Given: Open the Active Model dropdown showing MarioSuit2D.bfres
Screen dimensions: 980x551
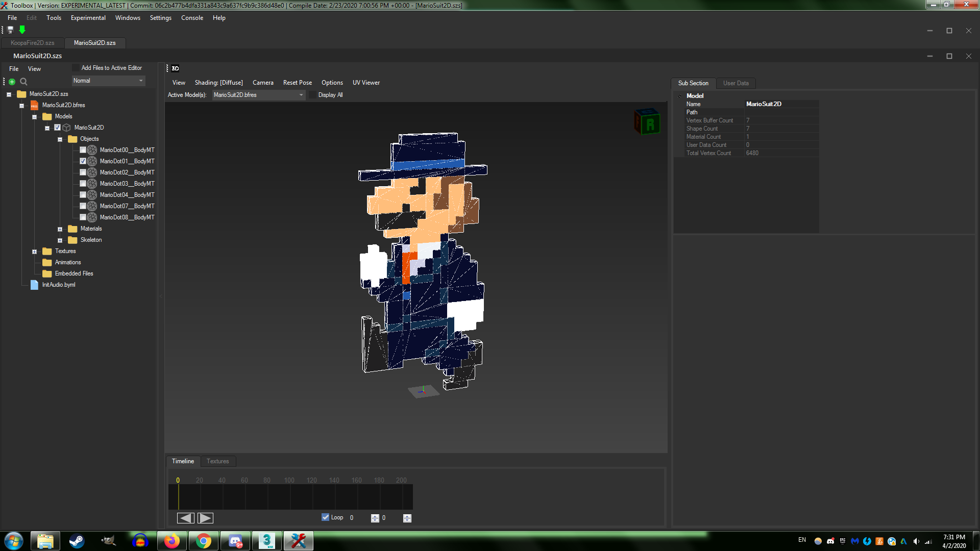Looking at the screenshot, I should pyautogui.click(x=258, y=95).
